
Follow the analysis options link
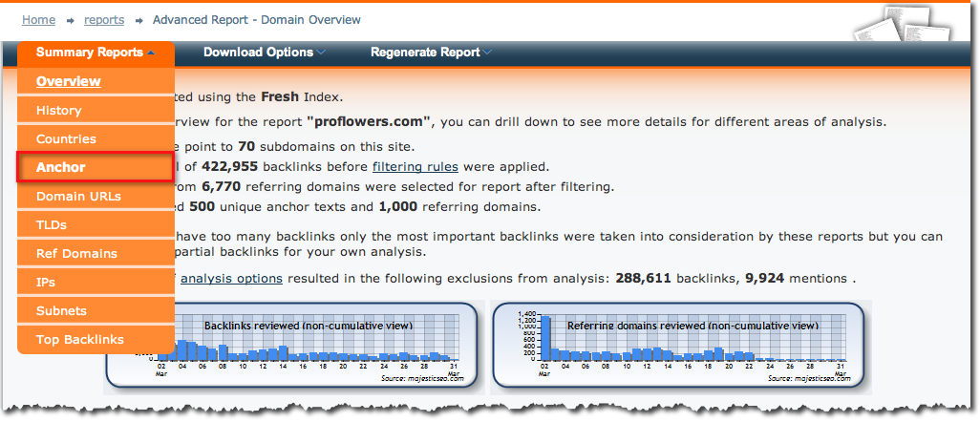point(231,279)
